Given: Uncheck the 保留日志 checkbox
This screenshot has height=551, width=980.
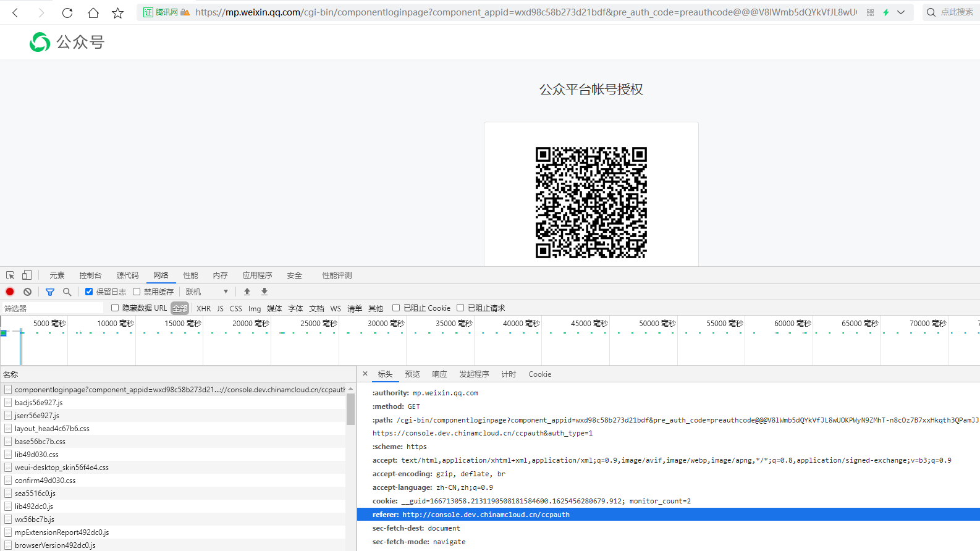Looking at the screenshot, I should (89, 292).
